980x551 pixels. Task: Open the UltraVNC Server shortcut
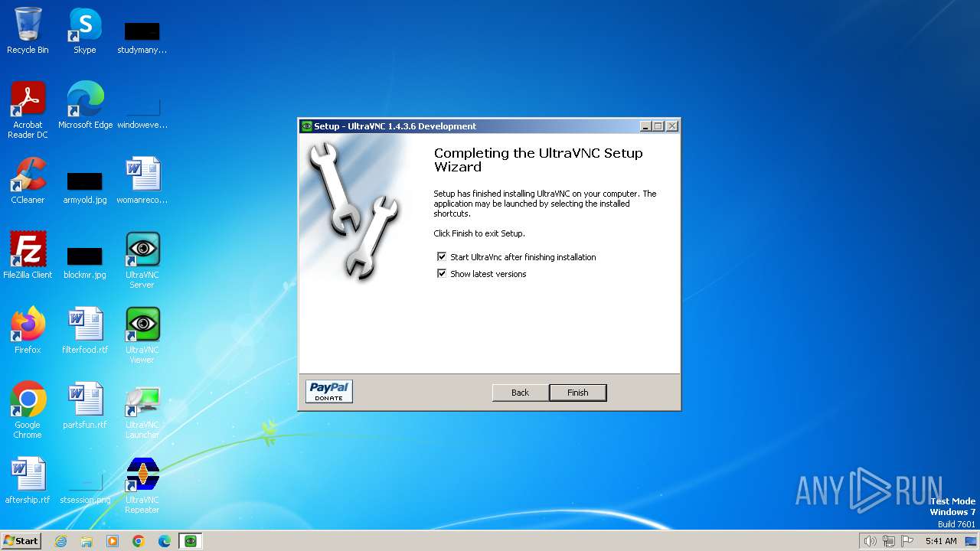point(142,260)
